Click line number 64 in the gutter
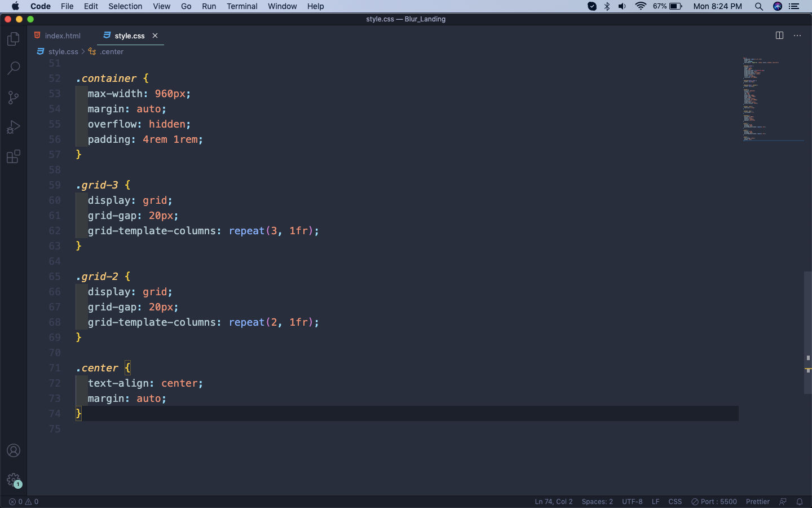 (55, 261)
